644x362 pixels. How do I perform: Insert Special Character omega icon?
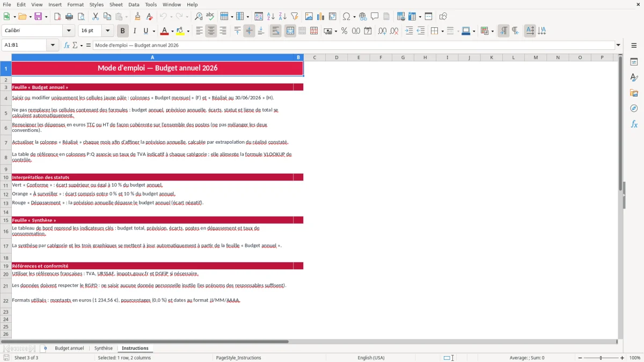click(x=347, y=17)
